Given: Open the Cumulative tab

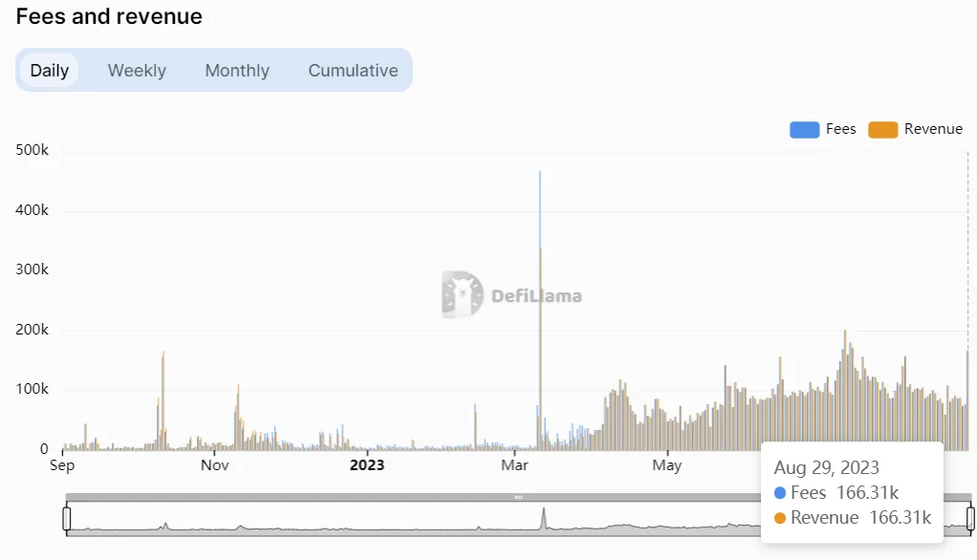Looking at the screenshot, I should [x=354, y=71].
